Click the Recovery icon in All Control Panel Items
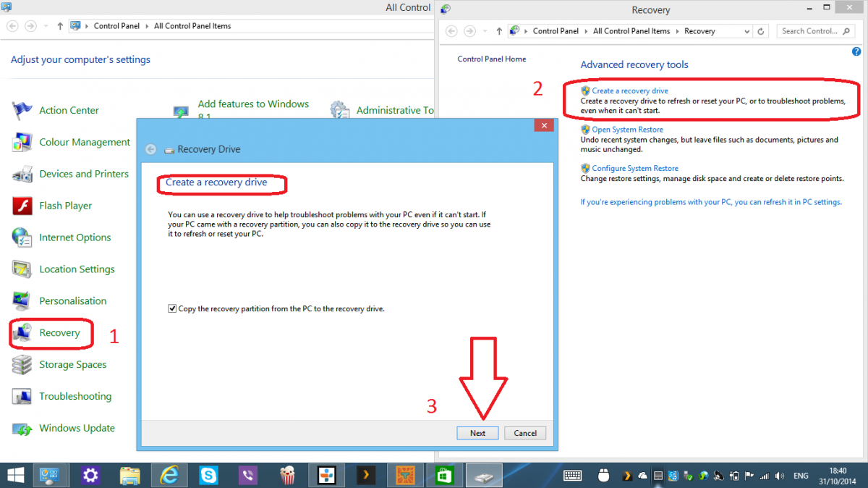The image size is (868, 488). point(22,332)
